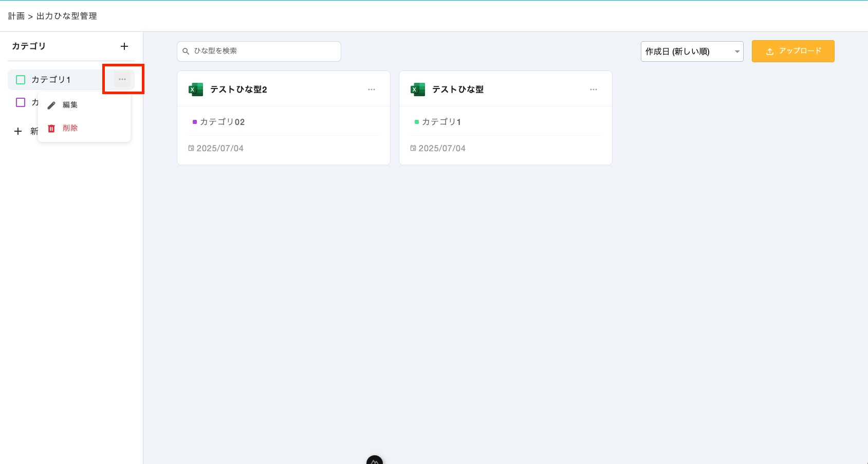The image size is (868, 464).
Task: Click the sort dropdown arrow
Action: [737, 51]
